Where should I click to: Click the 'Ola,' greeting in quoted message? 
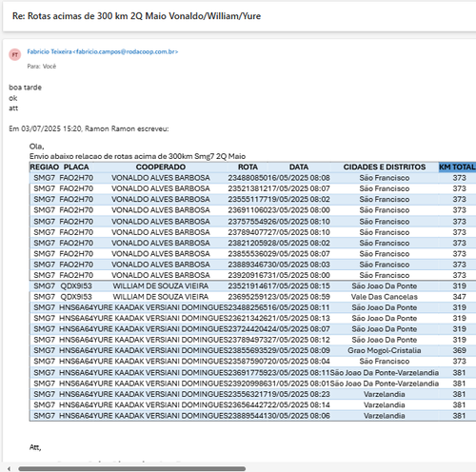tap(36, 147)
